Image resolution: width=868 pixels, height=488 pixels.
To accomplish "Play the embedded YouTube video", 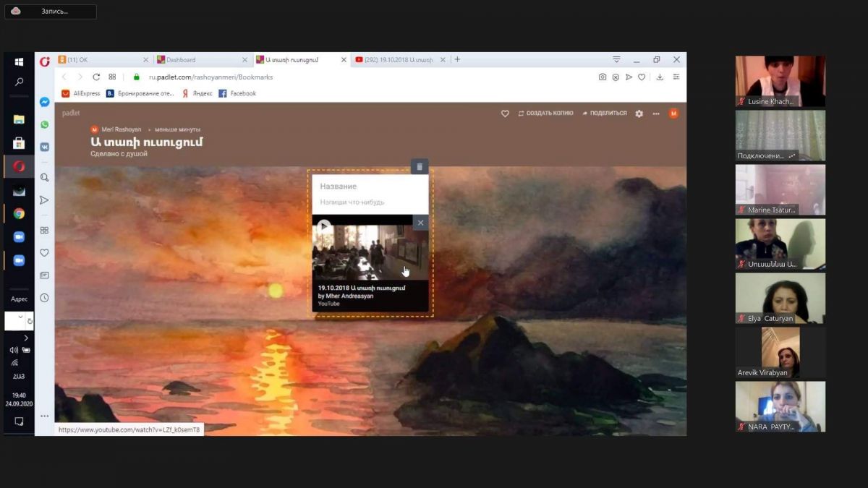I will click(324, 226).
